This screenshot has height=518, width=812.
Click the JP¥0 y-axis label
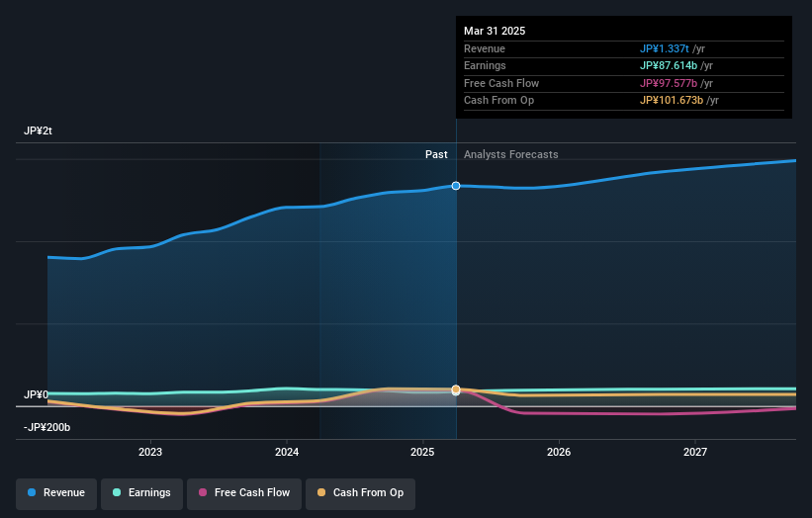36,394
